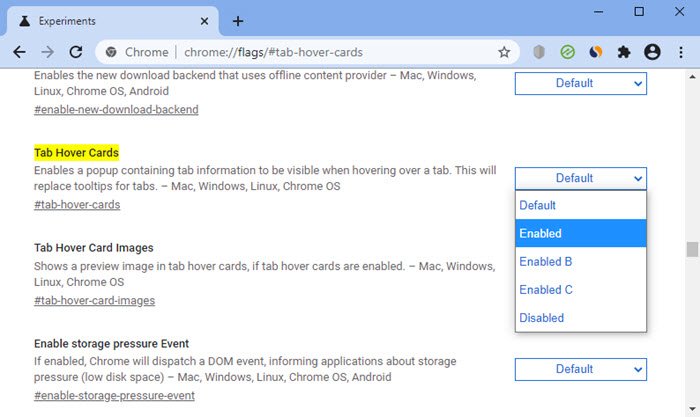Click the scrollbar down arrow

point(692,409)
